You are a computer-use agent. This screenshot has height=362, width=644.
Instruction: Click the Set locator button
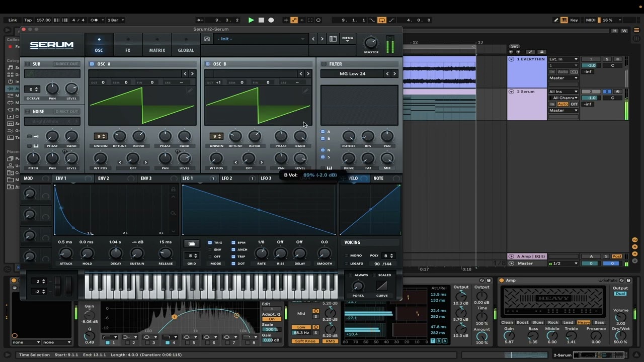pyautogui.click(x=514, y=46)
